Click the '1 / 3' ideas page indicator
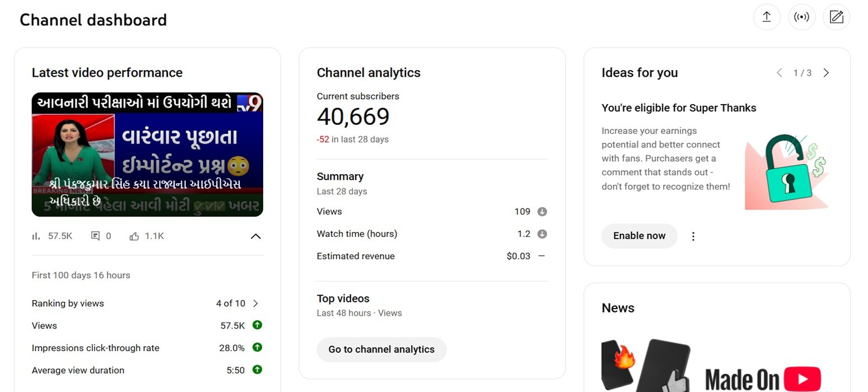 click(x=802, y=73)
